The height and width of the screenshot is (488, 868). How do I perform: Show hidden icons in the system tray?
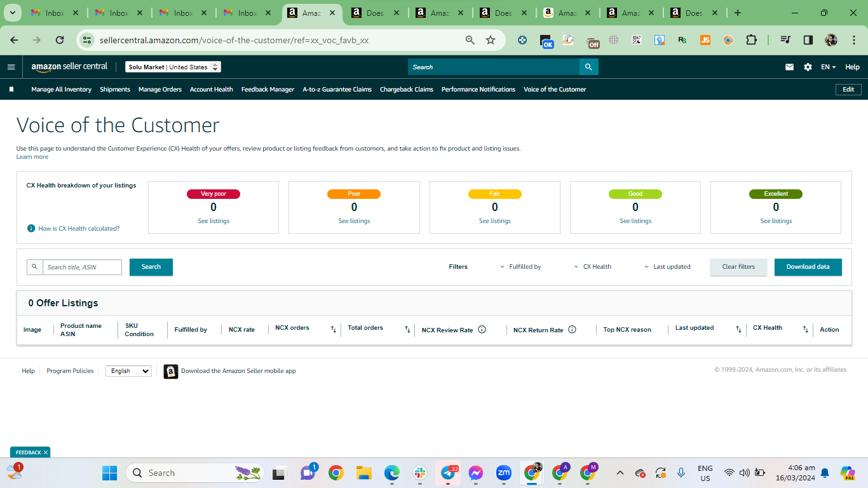click(x=620, y=473)
